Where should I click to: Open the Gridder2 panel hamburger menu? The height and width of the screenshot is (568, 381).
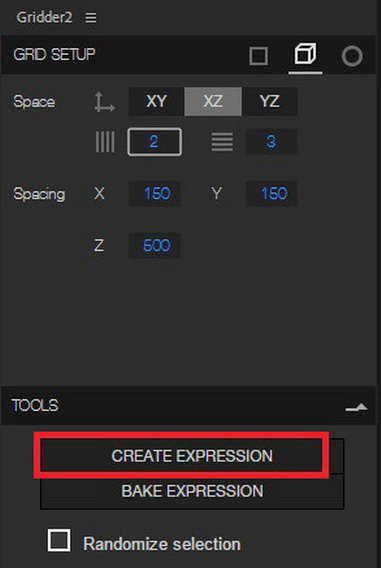[x=91, y=17]
